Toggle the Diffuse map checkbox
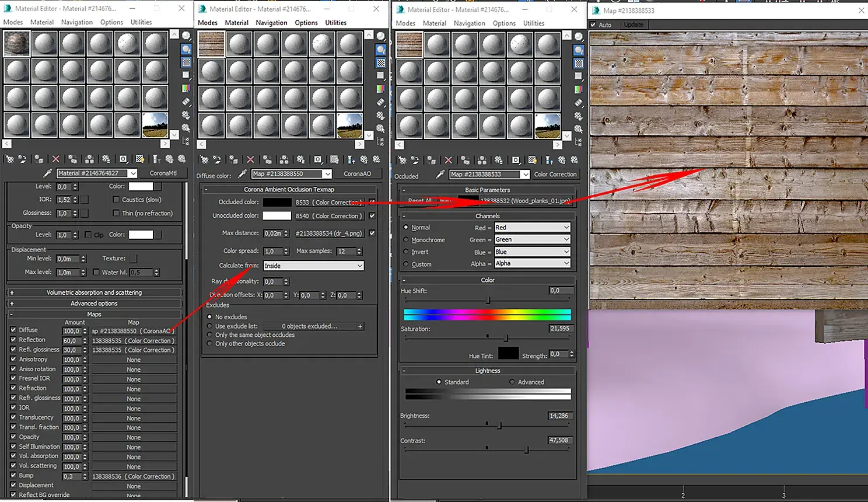This screenshot has height=502, width=868. click(x=13, y=330)
